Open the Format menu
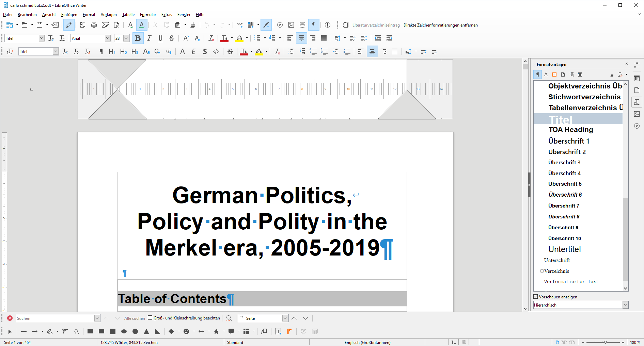Viewport: 644px width, 346px height. coord(89,15)
